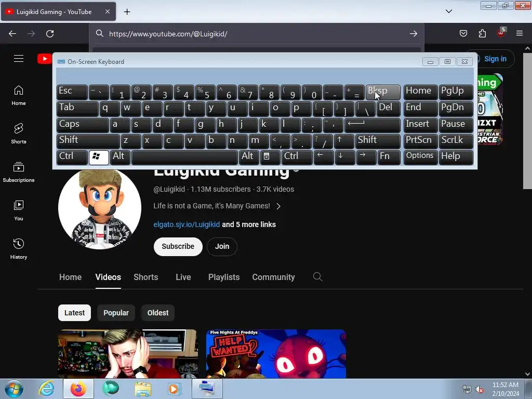Open Windows Explorer folder from taskbar
Image resolution: width=532 pixels, height=399 pixels.
(143, 389)
